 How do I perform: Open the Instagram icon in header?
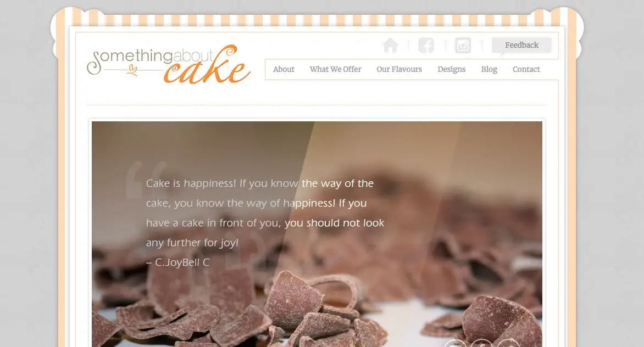pyautogui.click(x=463, y=45)
